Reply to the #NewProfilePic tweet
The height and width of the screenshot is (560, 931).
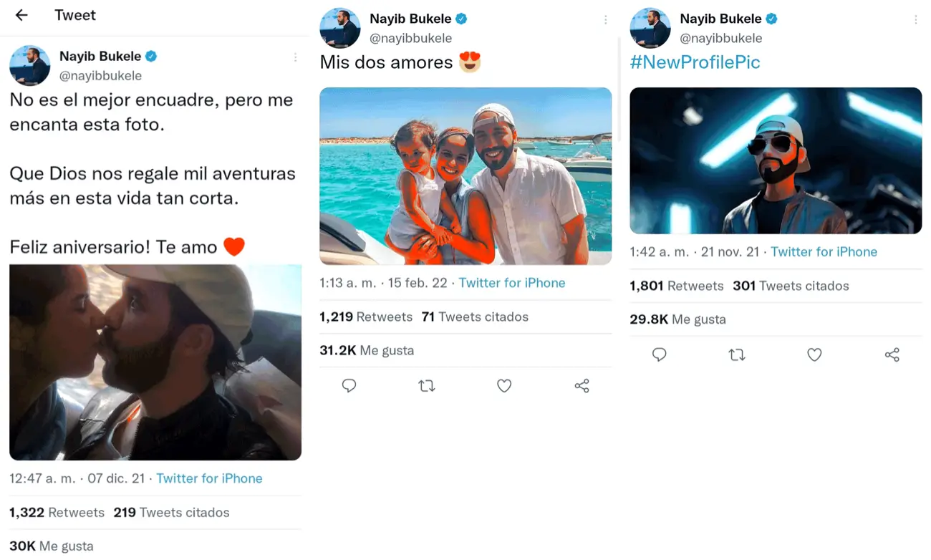pos(659,354)
